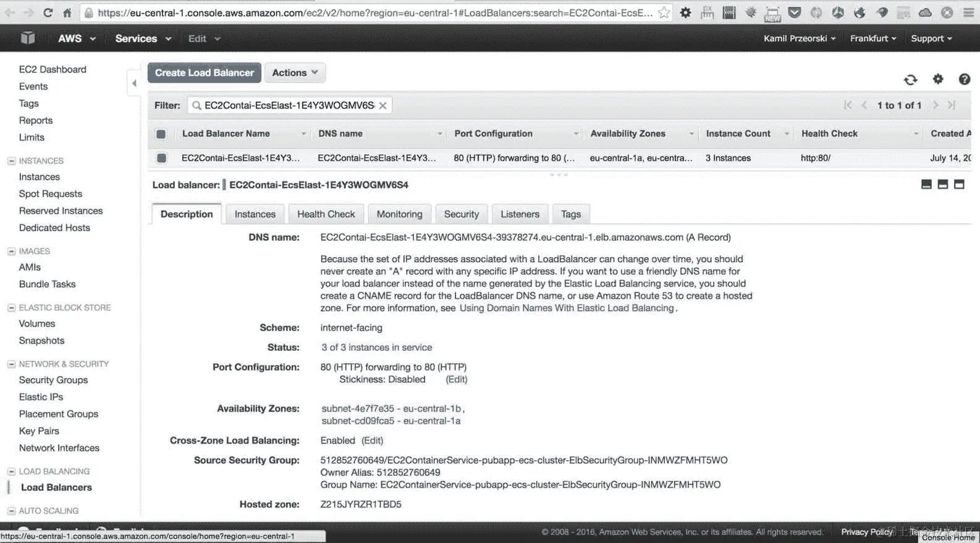Open the Listeners tab

pos(520,214)
